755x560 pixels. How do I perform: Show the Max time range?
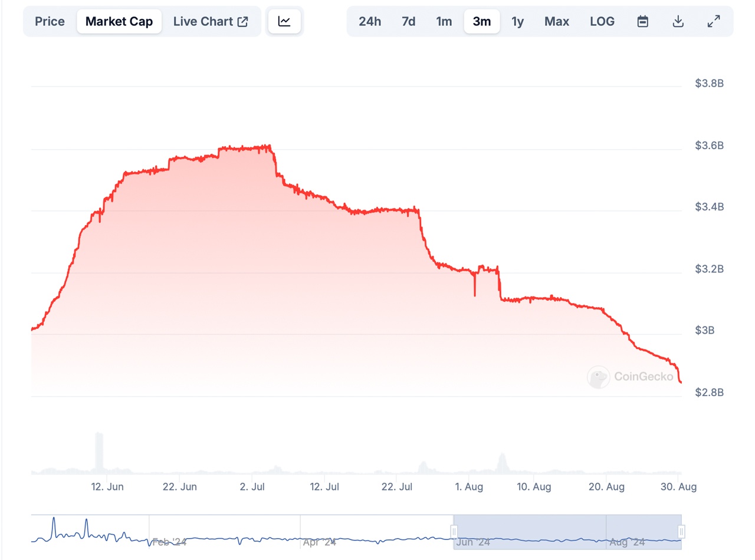(556, 22)
